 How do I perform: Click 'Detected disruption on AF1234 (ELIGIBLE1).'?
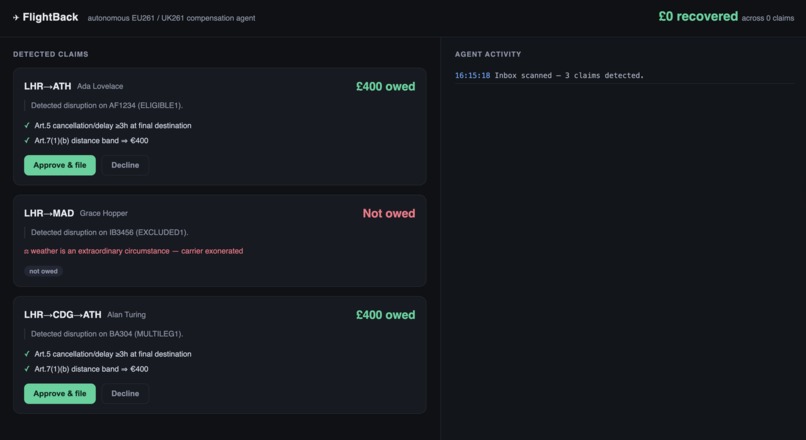[107, 105]
